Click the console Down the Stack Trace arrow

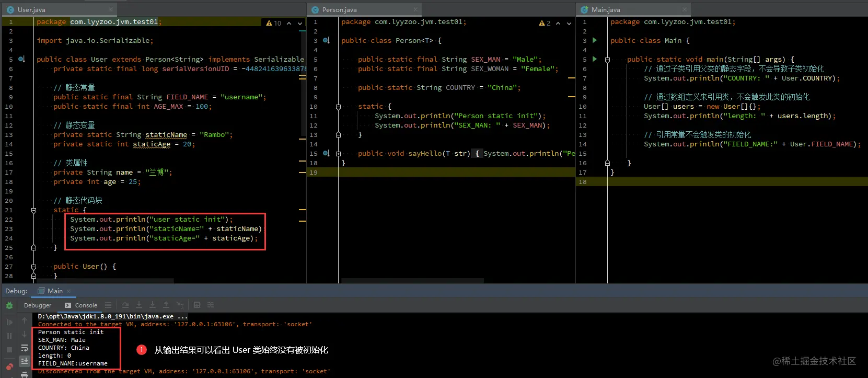[x=25, y=334]
